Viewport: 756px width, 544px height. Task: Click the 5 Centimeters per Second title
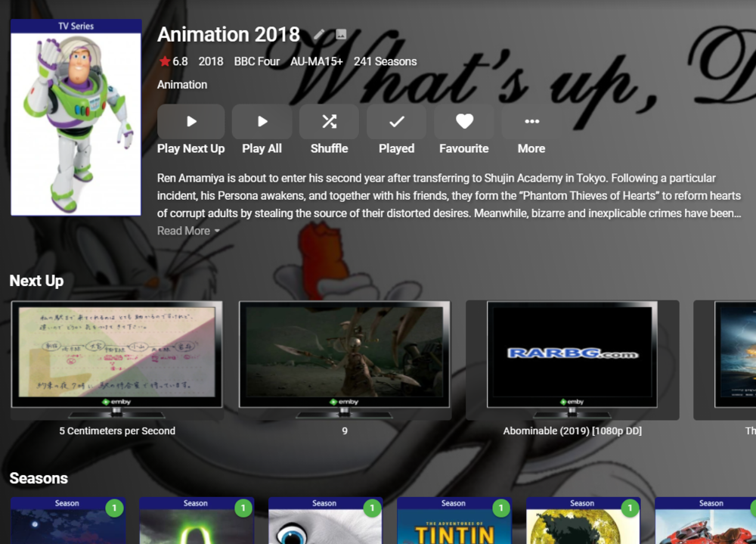coord(117,431)
